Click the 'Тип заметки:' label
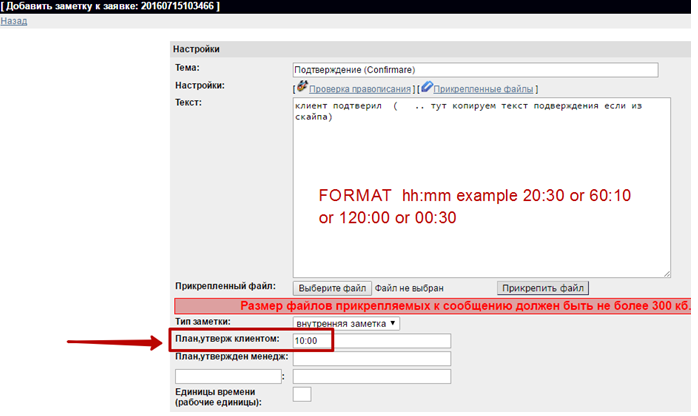 pos(203,321)
